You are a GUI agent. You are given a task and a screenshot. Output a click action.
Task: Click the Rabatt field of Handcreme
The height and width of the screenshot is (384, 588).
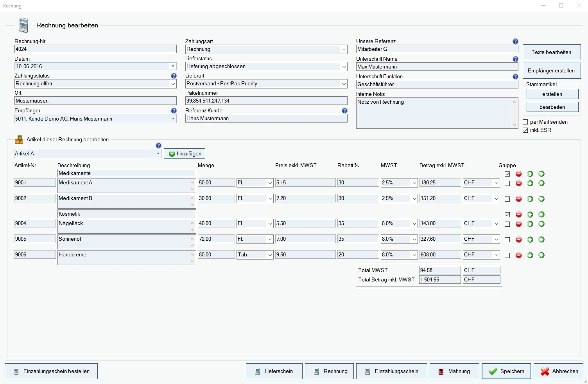click(358, 255)
